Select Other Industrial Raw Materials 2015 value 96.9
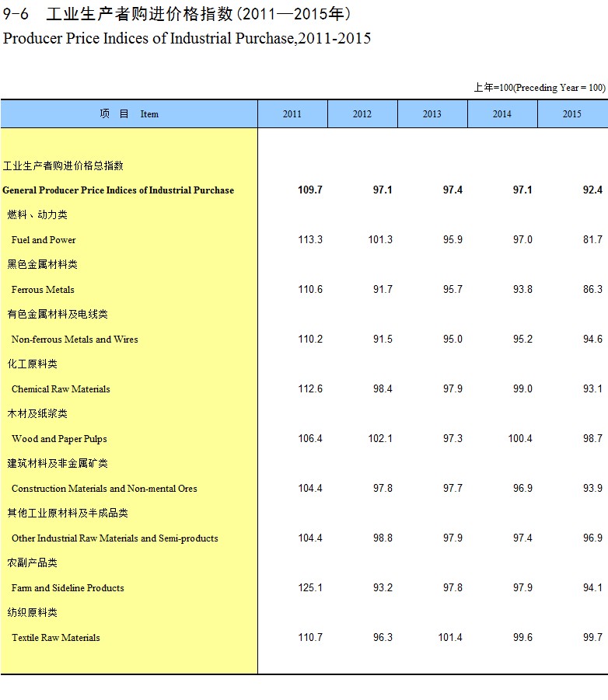Screen dimensions: 608x700 592,538
